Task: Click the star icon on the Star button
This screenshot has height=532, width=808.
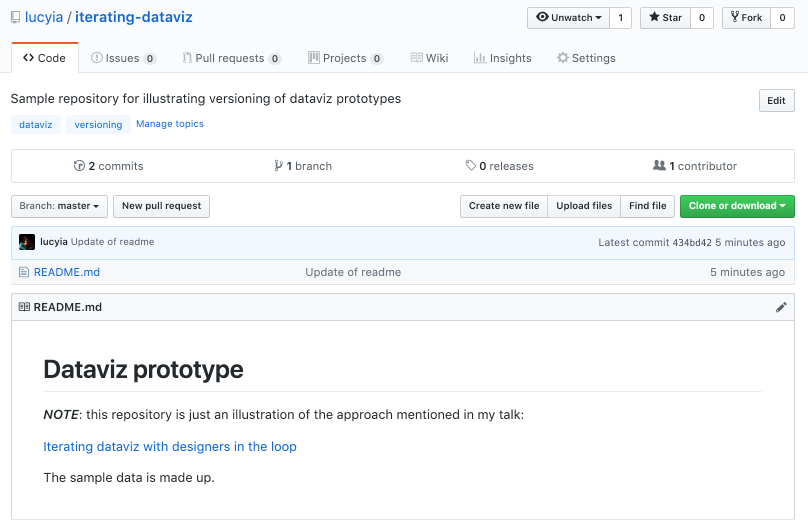Action: [x=654, y=17]
